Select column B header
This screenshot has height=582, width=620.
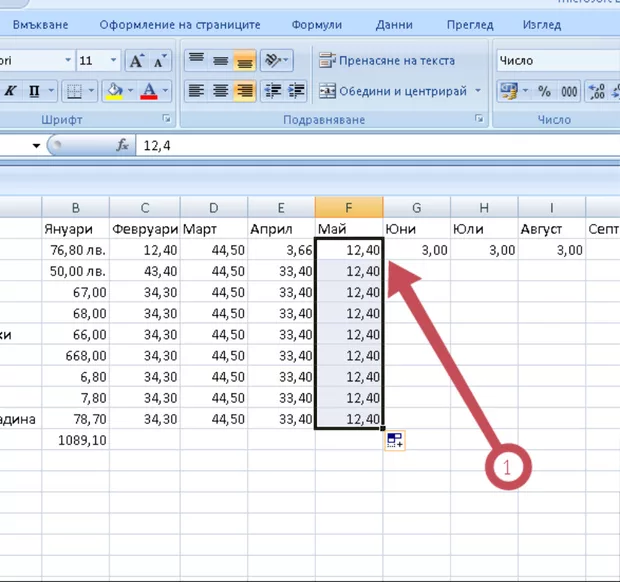(x=76, y=208)
